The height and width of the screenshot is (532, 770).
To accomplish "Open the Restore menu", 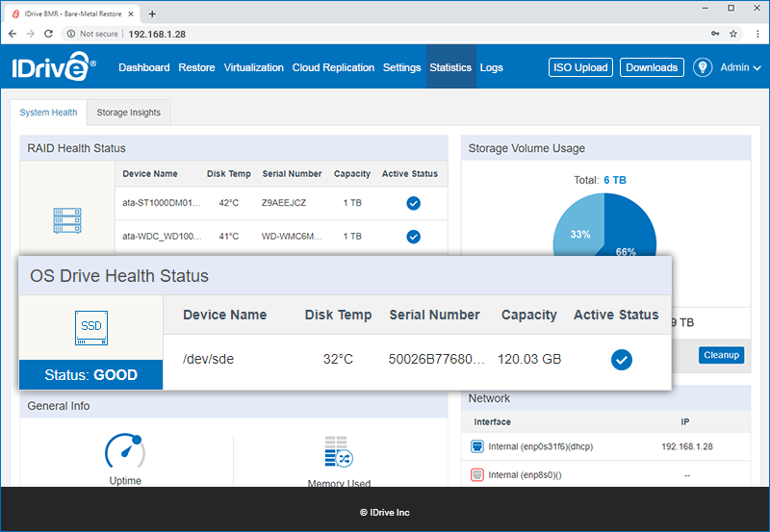I will pyautogui.click(x=196, y=67).
